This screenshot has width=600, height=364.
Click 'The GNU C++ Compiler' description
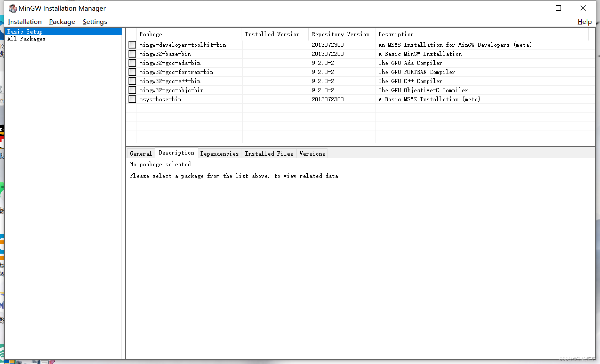click(410, 81)
